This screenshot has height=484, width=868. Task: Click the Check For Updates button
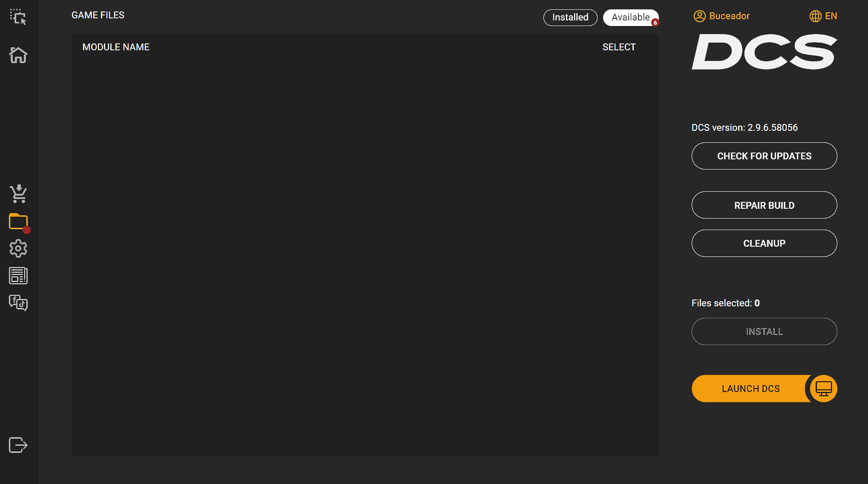(764, 156)
